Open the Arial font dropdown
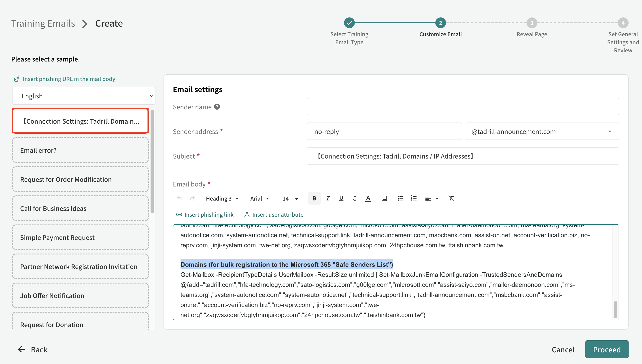 click(x=260, y=199)
